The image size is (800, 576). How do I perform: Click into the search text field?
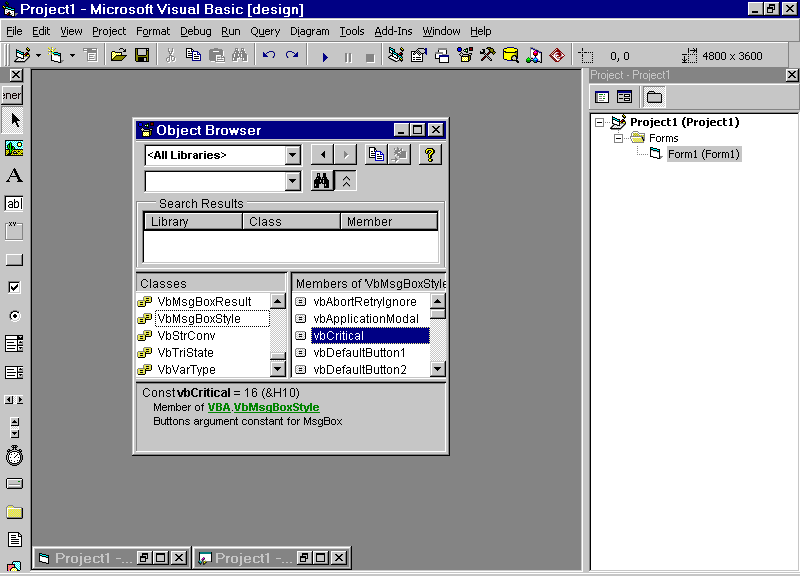(215, 181)
